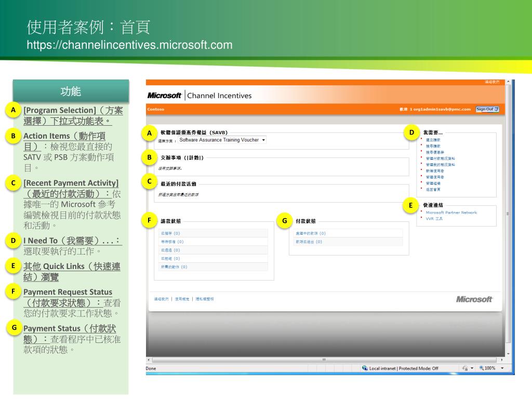Click the 處理中的款項 (0) payment status row
Viewport: 532px width, 399px height.
click(x=348, y=233)
